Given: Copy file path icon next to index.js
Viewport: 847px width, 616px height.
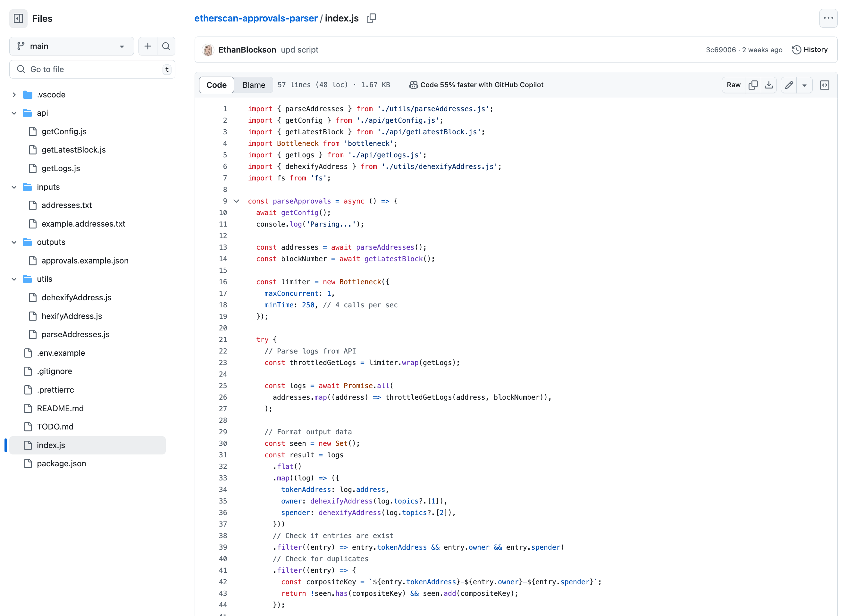Looking at the screenshot, I should point(371,18).
